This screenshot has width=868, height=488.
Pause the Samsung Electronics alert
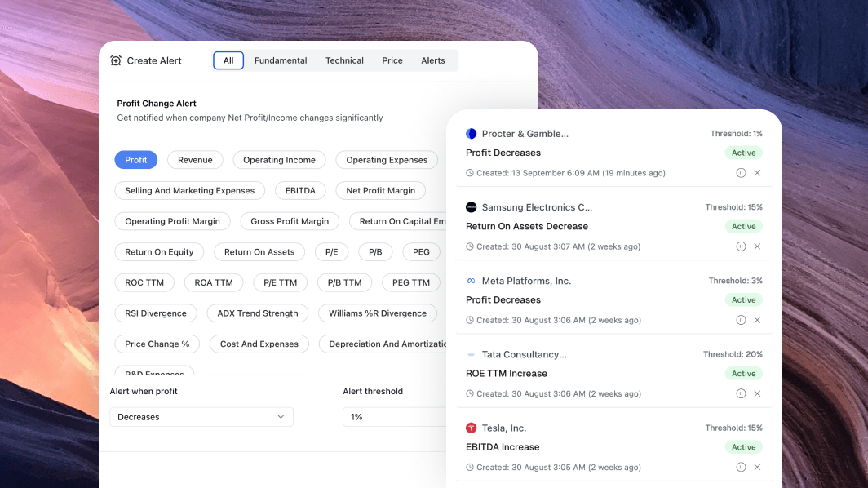(741, 246)
